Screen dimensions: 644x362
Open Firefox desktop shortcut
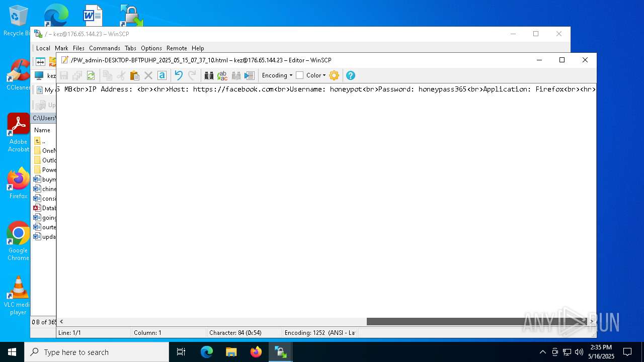click(18, 183)
